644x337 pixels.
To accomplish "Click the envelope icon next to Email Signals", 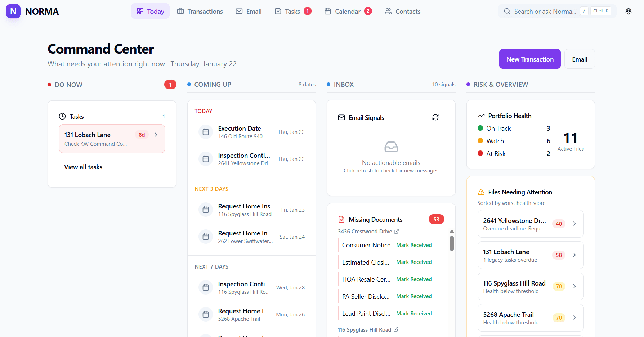I will (x=341, y=117).
